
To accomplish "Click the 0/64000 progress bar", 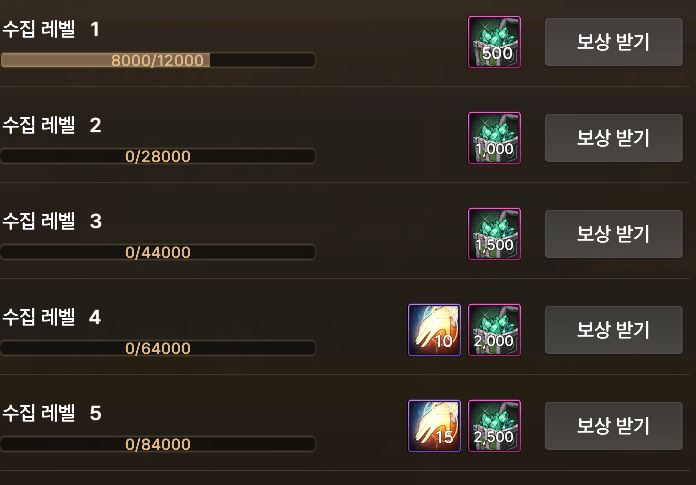I will 158,348.
